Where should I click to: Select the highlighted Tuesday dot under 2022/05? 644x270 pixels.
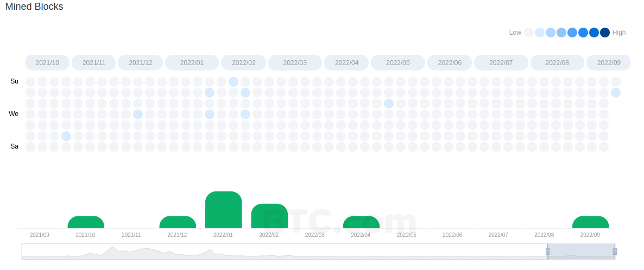tap(389, 104)
